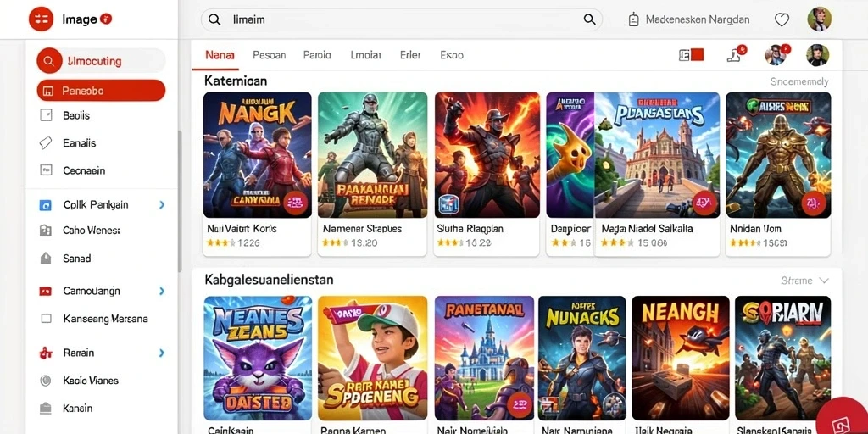Switch to the Erler tab
Image resolution: width=868 pixels, height=434 pixels.
pos(410,55)
